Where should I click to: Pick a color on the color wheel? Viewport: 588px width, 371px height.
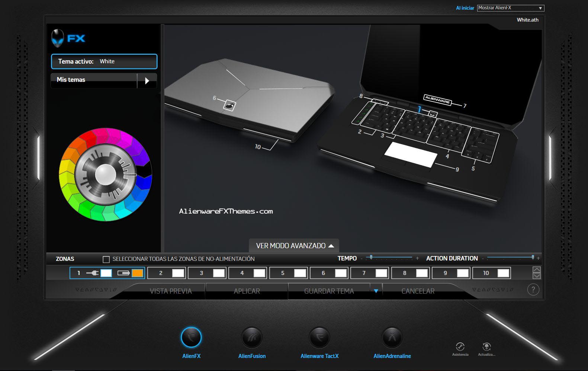[x=105, y=174]
